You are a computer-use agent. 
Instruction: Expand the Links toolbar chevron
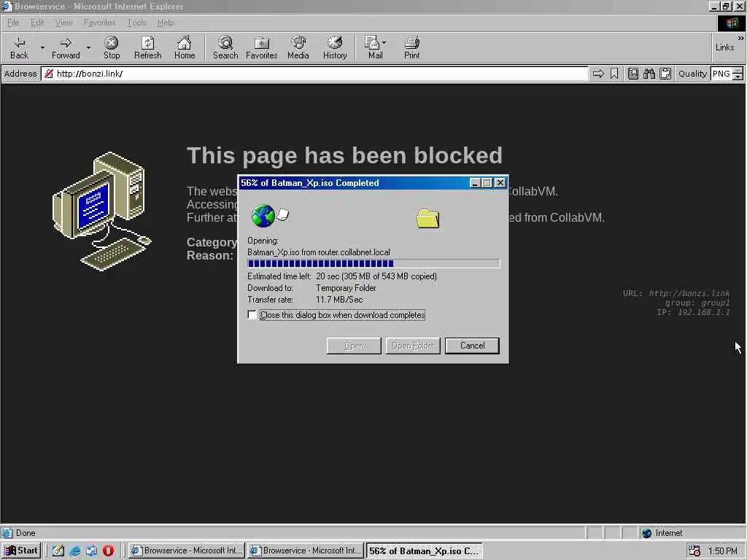coord(741,38)
